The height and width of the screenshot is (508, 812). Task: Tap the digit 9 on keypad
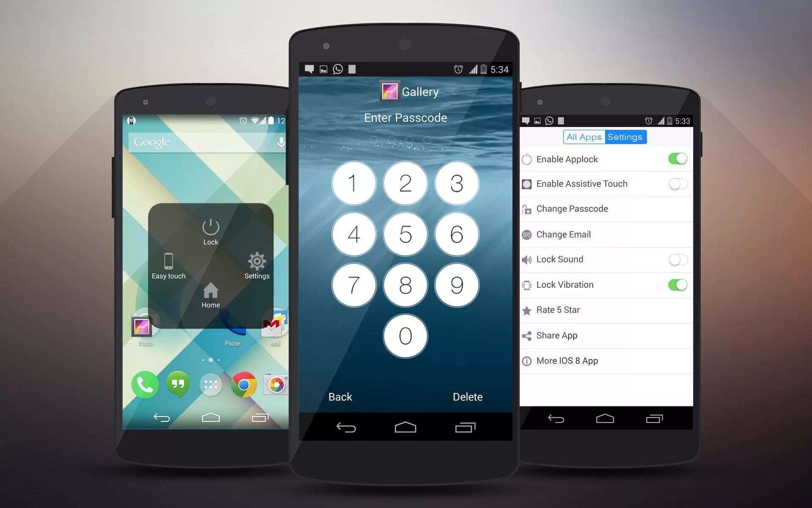(x=457, y=286)
